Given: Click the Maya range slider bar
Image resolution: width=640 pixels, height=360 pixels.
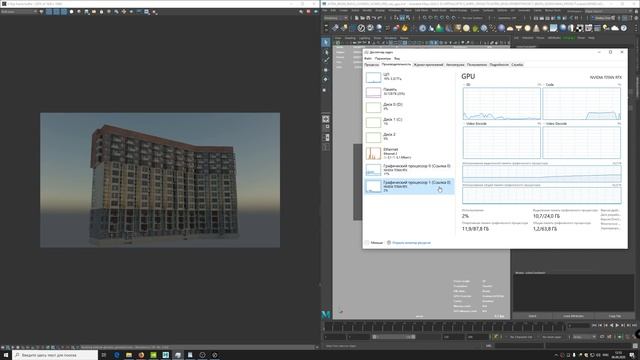Looking at the screenshot, I should [394, 337].
